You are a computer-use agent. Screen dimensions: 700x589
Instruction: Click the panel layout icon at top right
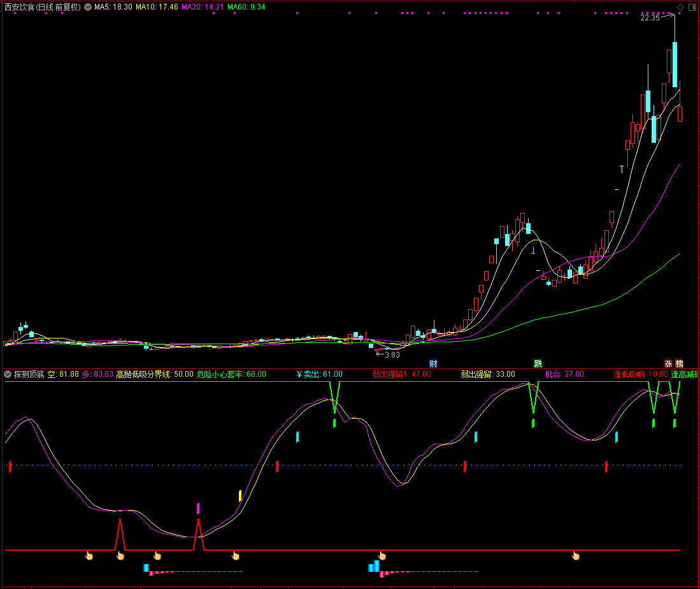pos(692,7)
